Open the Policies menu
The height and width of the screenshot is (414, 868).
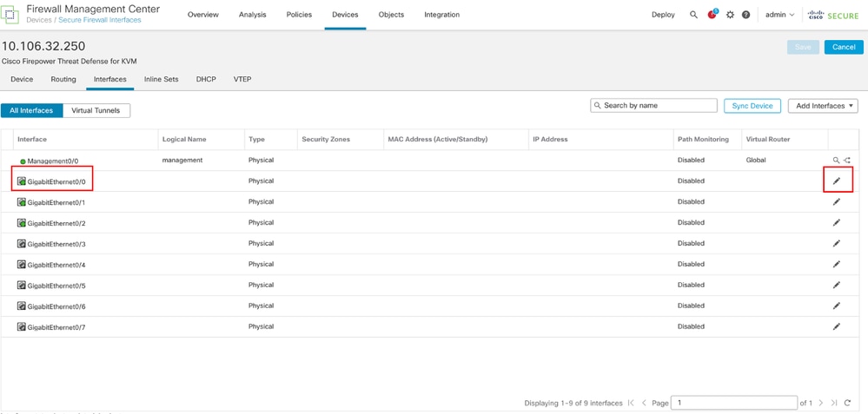tap(299, 15)
